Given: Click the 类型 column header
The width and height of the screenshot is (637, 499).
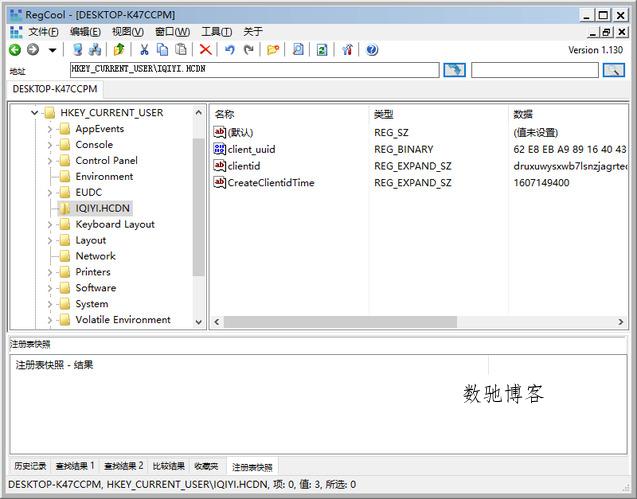Looking at the screenshot, I should pyautogui.click(x=384, y=114).
